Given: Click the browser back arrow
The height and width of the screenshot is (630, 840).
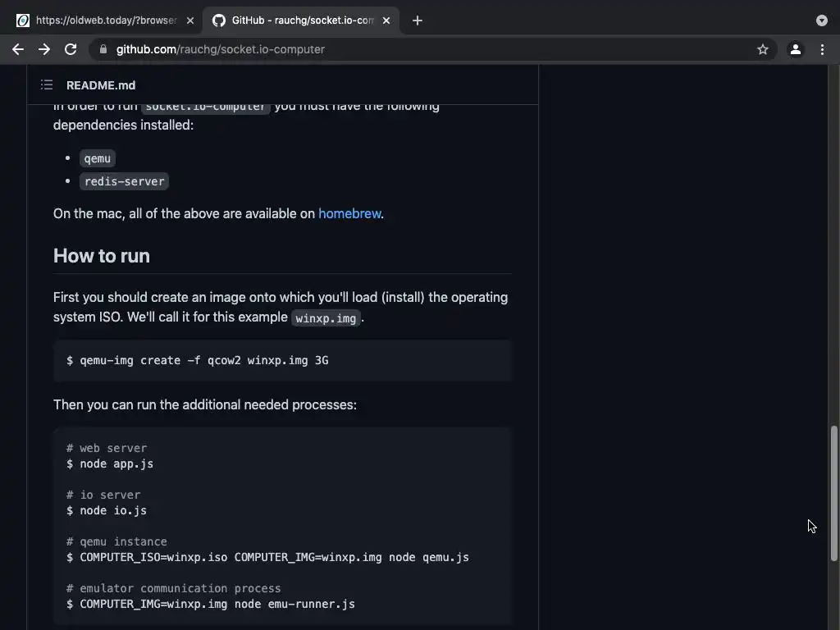Looking at the screenshot, I should click(x=18, y=49).
